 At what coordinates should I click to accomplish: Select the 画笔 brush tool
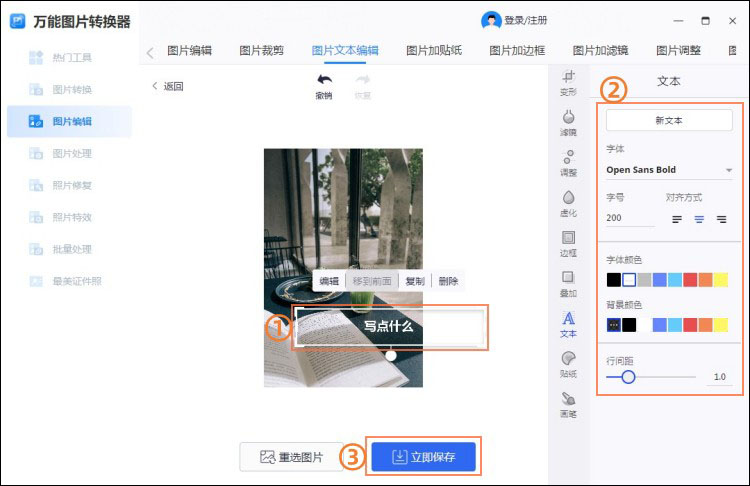pos(568,405)
